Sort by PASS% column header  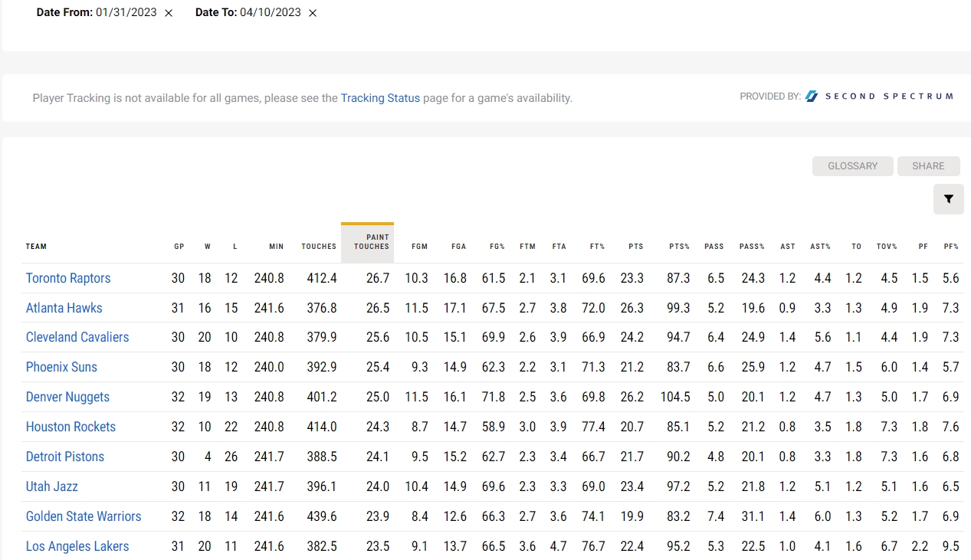[x=752, y=247]
